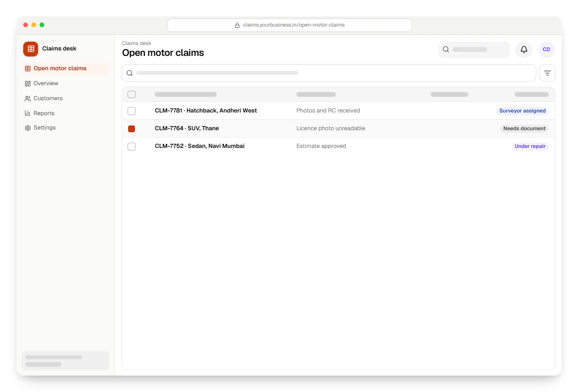Click the Reports bar chart icon
Screen dimensions: 578x392
tap(28, 113)
